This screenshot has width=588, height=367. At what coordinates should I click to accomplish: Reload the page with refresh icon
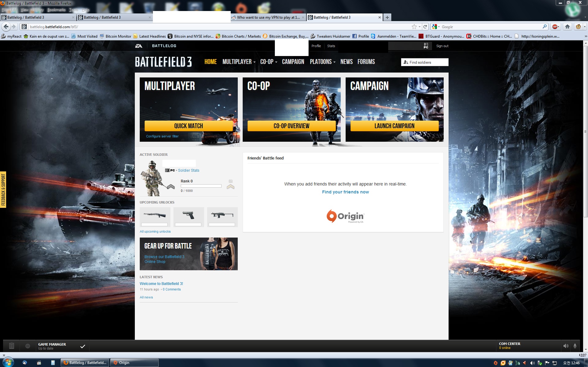425,27
